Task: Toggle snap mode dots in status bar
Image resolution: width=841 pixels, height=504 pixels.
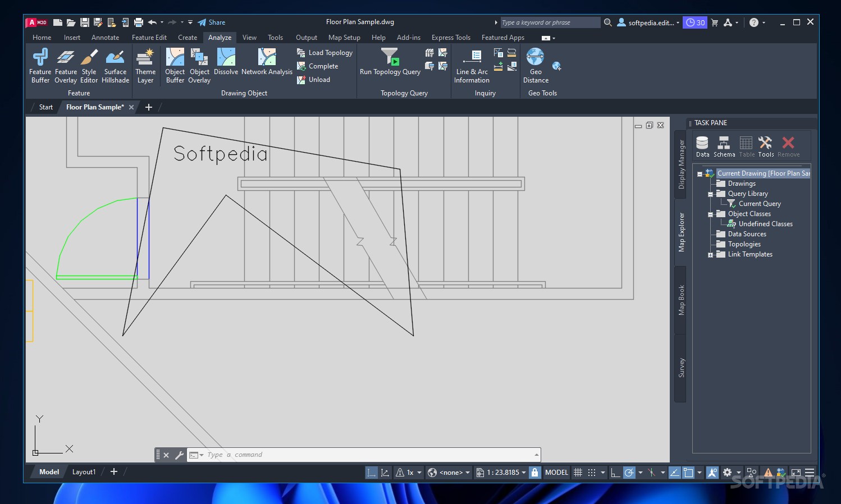Action: point(592,473)
